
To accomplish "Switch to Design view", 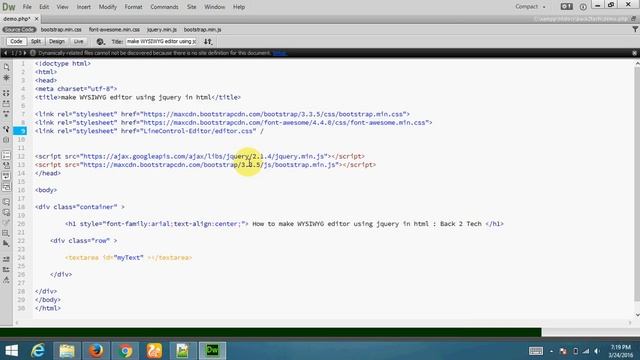I will coord(57,41).
